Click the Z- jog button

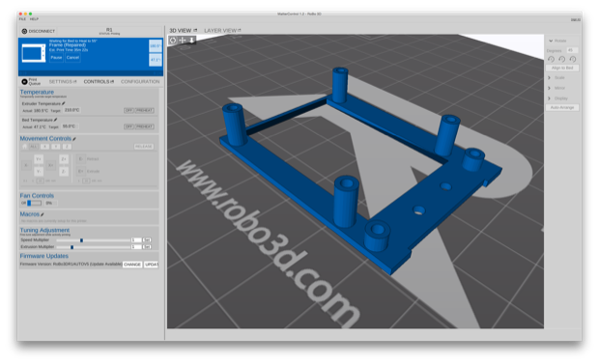tap(64, 172)
